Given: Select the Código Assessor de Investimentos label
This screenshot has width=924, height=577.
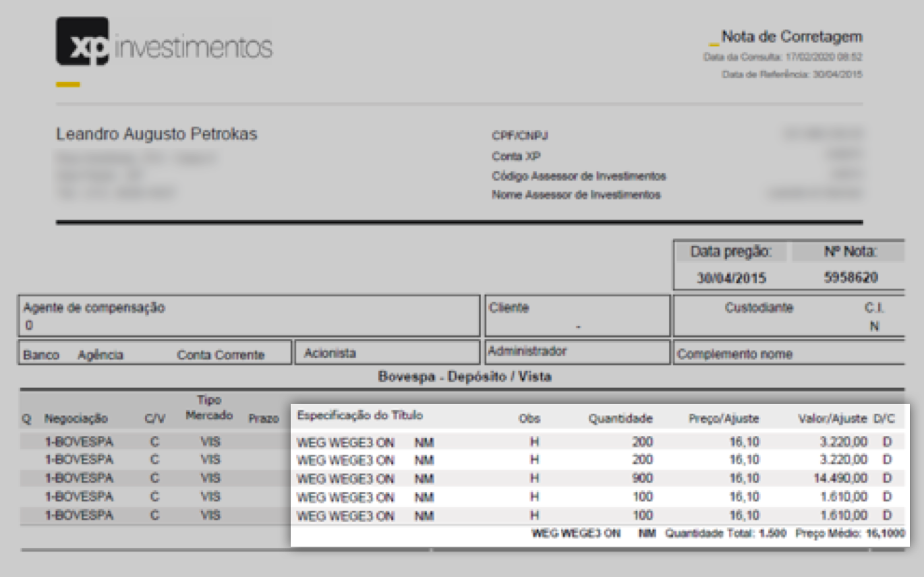Looking at the screenshot, I should point(579,176).
